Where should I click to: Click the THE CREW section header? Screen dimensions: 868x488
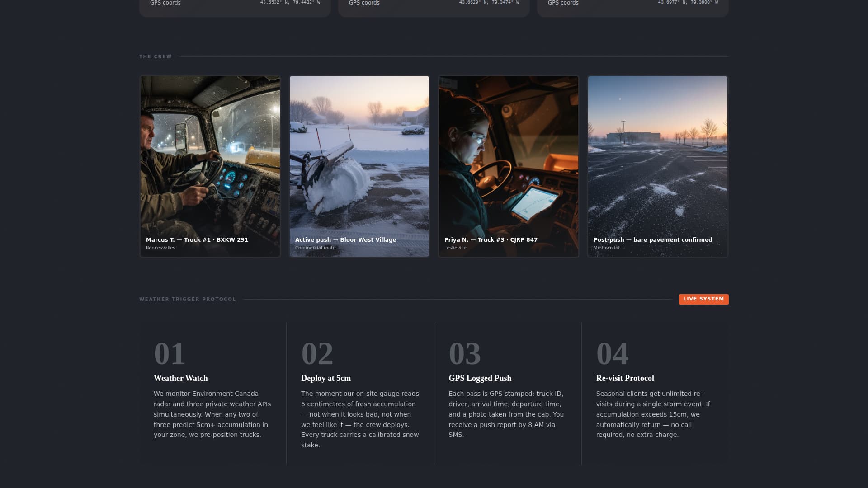click(x=155, y=56)
